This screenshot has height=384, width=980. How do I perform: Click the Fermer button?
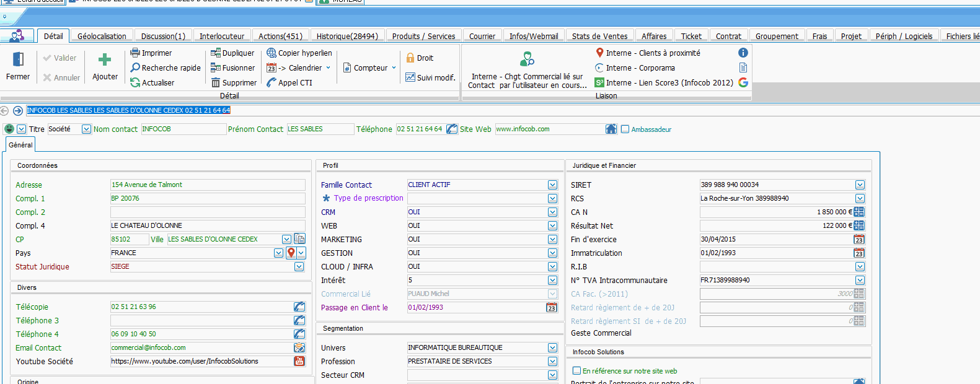point(18,66)
